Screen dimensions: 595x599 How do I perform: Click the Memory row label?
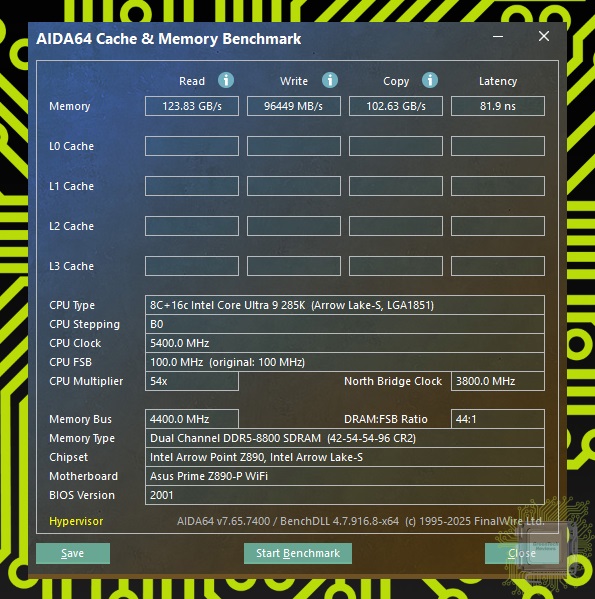pos(70,106)
